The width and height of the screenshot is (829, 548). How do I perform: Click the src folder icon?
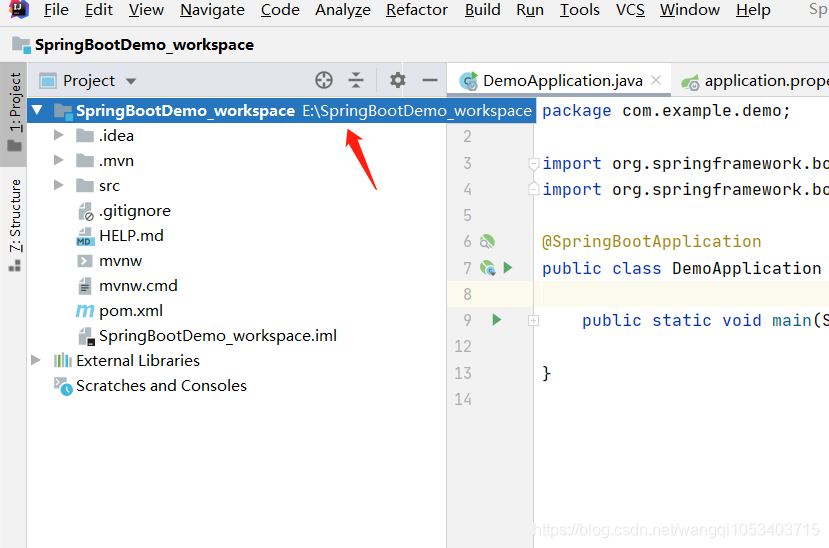[x=85, y=185]
